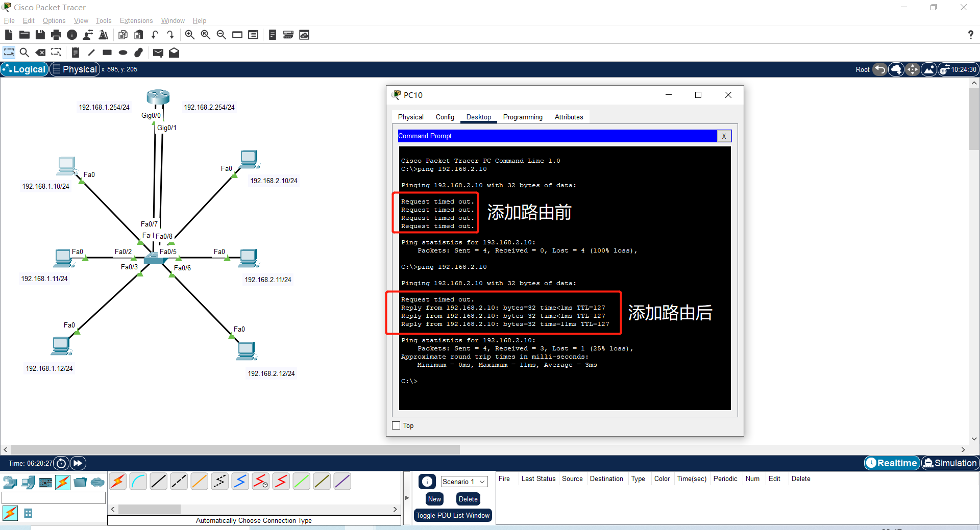Zoom out of the workspace
Image resolution: width=980 pixels, height=530 pixels.
[222, 35]
